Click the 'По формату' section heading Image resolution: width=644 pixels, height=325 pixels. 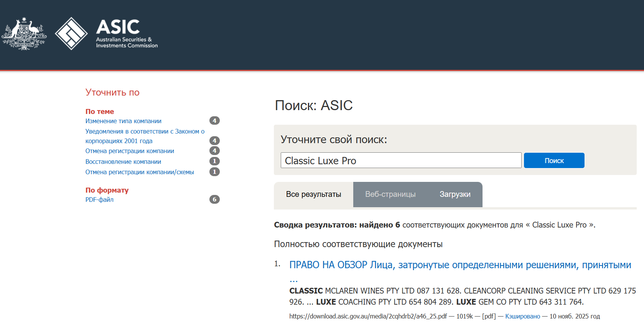[x=107, y=190]
